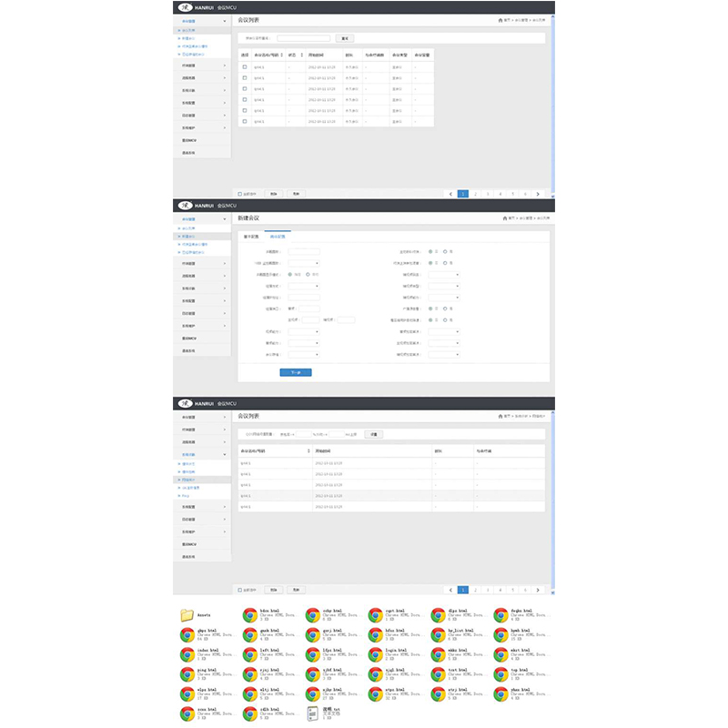The height and width of the screenshot is (728, 728).
Task: Tick the select-all checkbox below the top meeting list
Action: point(240,194)
